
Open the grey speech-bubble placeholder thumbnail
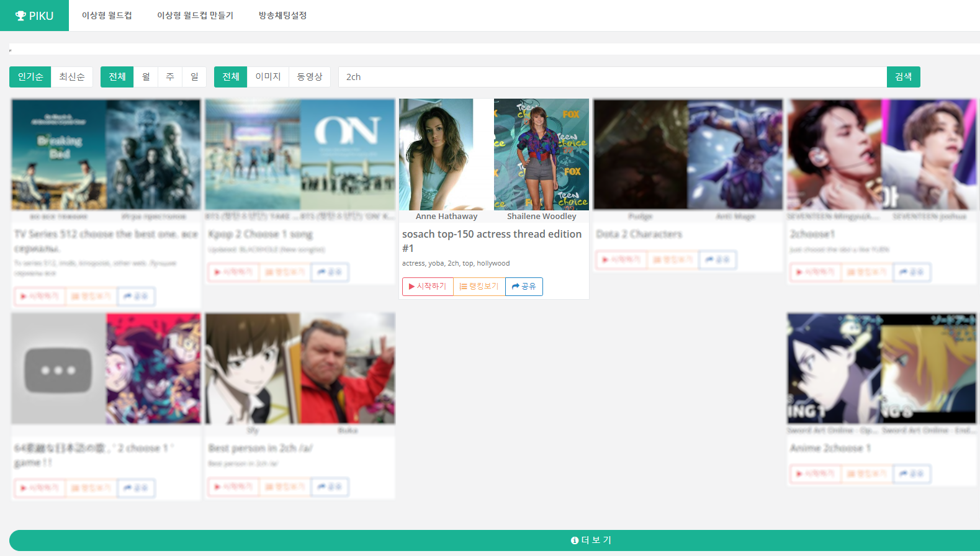59,369
